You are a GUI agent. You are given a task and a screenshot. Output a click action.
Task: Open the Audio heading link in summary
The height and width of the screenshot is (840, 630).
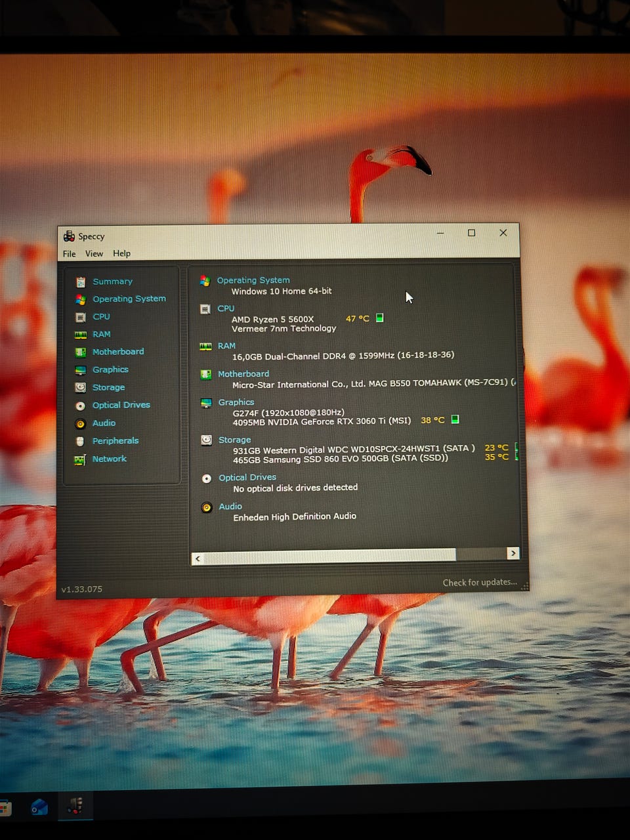coord(230,507)
